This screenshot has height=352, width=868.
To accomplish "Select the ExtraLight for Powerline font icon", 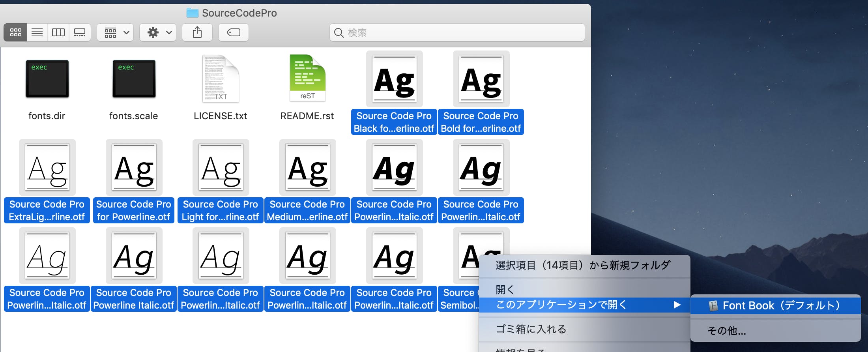I will coord(47,167).
